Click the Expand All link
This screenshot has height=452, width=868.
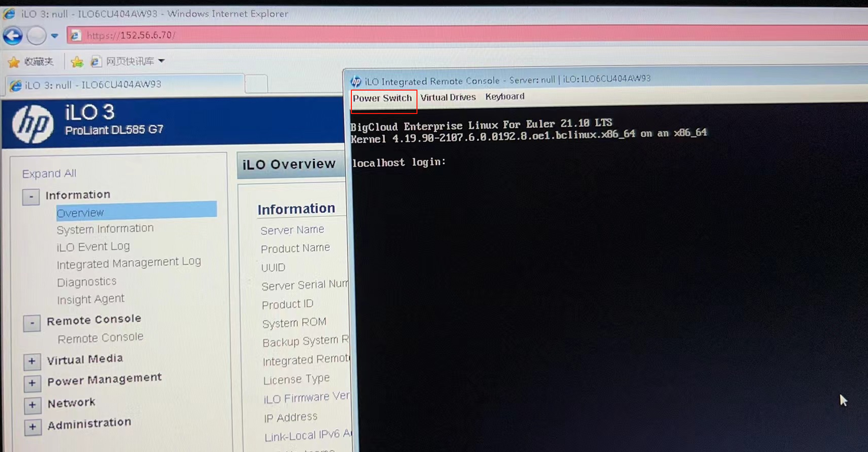click(x=49, y=174)
